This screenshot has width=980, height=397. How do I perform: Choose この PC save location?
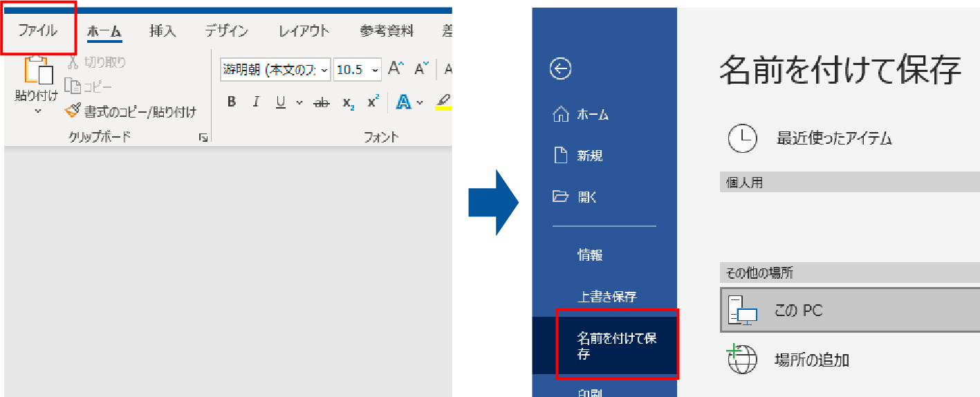click(849, 311)
